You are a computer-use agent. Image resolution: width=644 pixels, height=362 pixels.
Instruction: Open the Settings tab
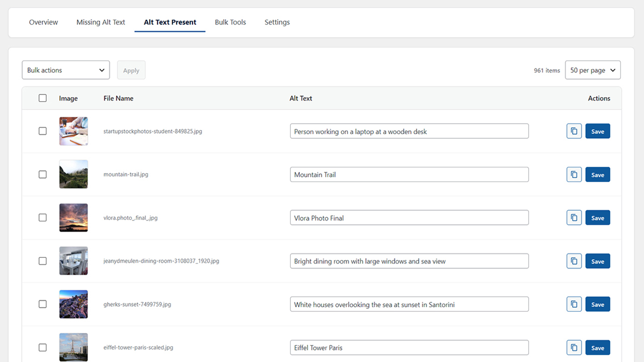pos(277,22)
